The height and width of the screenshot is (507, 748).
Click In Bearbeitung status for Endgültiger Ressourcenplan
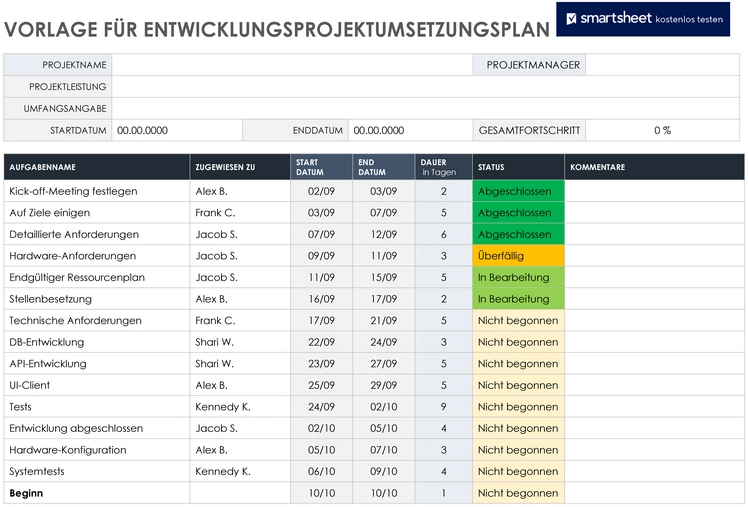[x=519, y=277]
